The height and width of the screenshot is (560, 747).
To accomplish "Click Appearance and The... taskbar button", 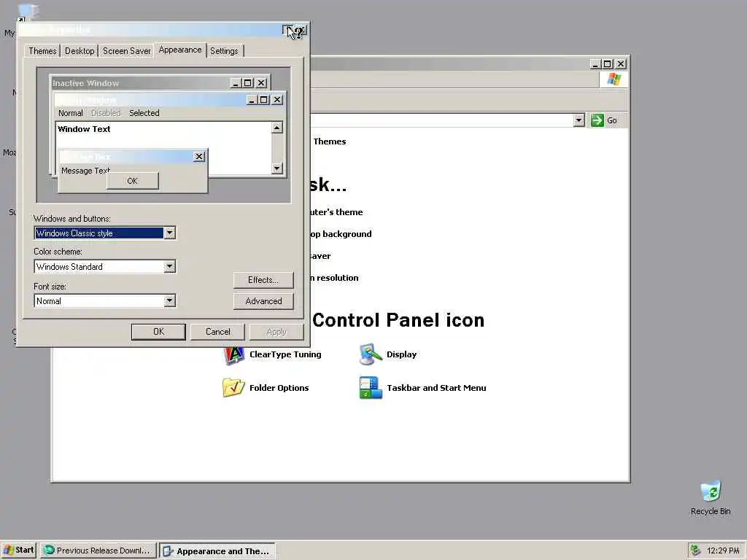I will 217,551.
